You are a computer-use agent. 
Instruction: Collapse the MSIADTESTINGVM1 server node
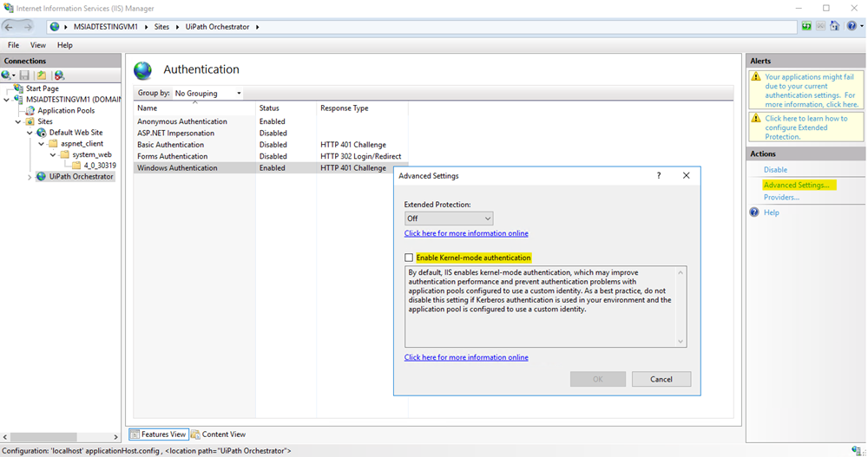[x=7, y=100]
